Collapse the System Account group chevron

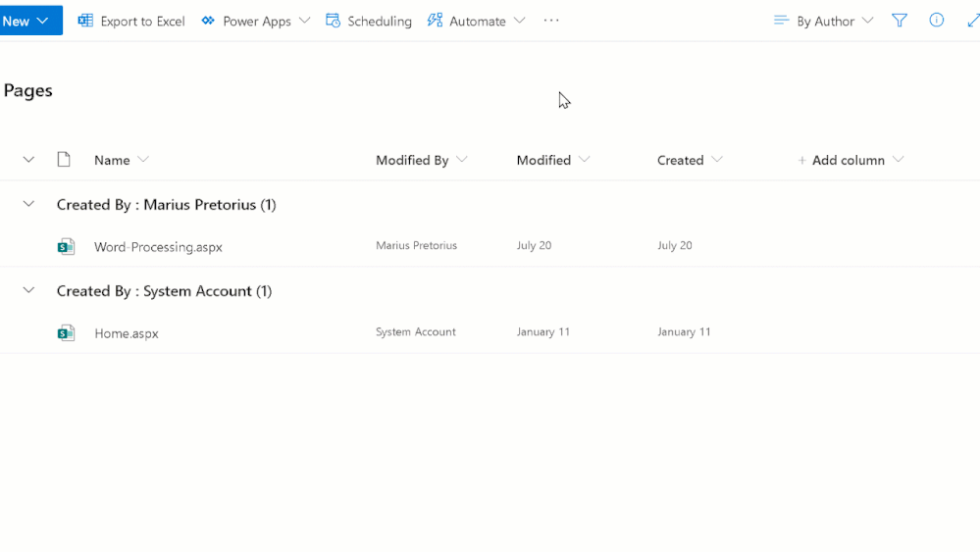click(28, 290)
